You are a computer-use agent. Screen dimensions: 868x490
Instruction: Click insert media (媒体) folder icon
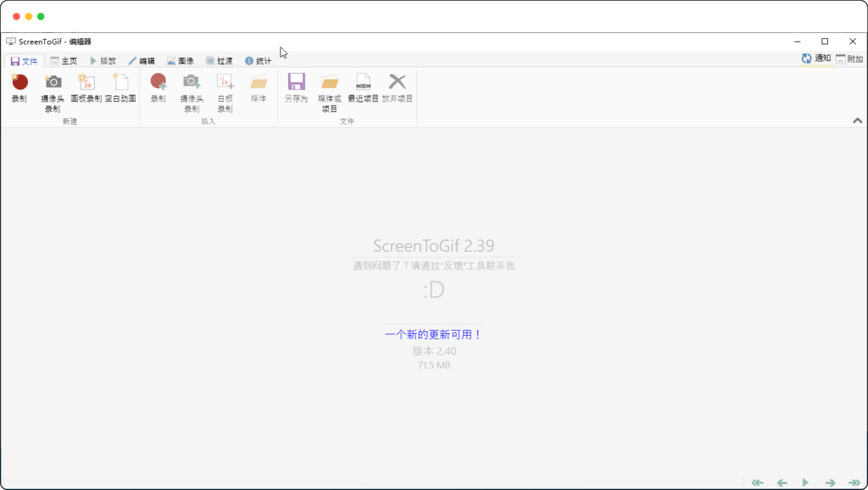[259, 82]
